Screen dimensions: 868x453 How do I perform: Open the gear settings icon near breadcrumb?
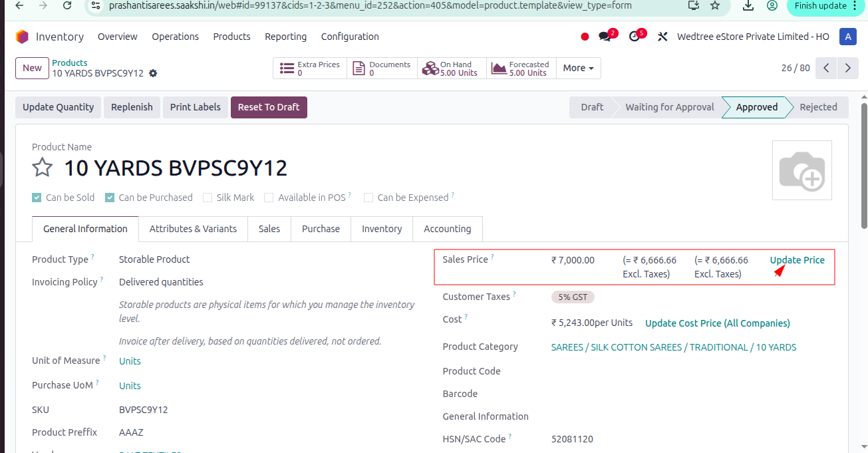(153, 73)
